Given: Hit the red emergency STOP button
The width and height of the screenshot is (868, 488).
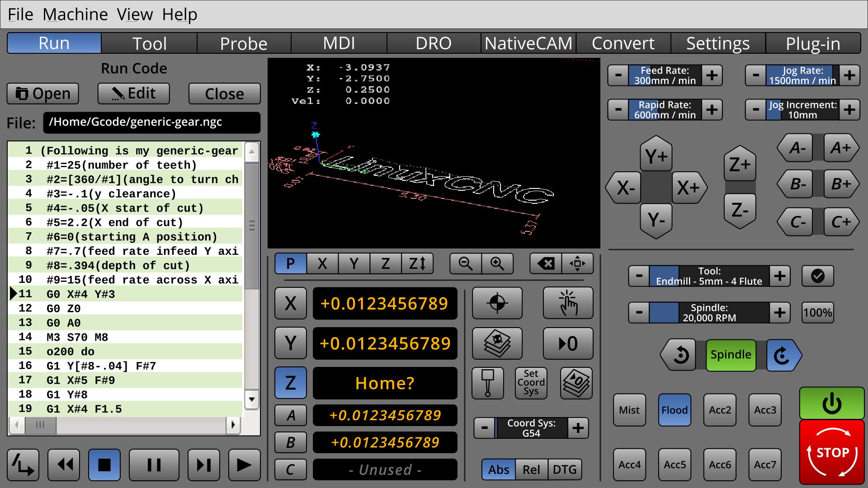Looking at the screenshot, I should click(x=832, y=452).
